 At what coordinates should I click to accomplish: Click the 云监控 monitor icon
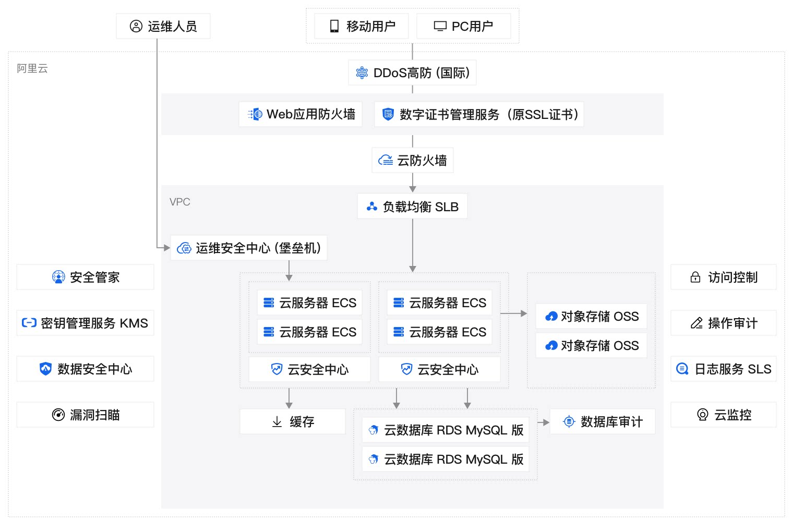(703, 415)
